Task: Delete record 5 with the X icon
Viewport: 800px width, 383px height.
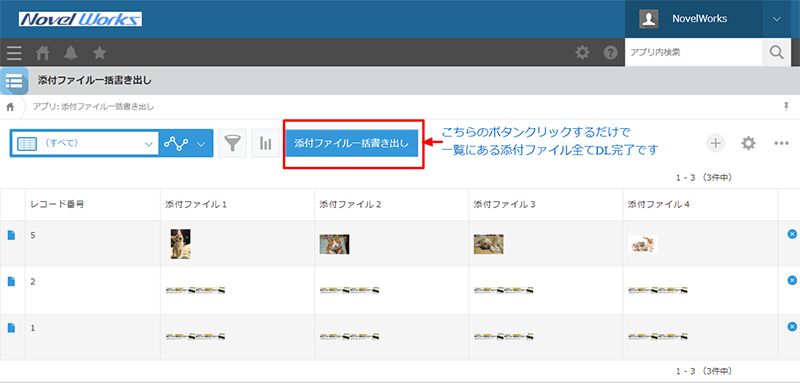Action: 792,234
